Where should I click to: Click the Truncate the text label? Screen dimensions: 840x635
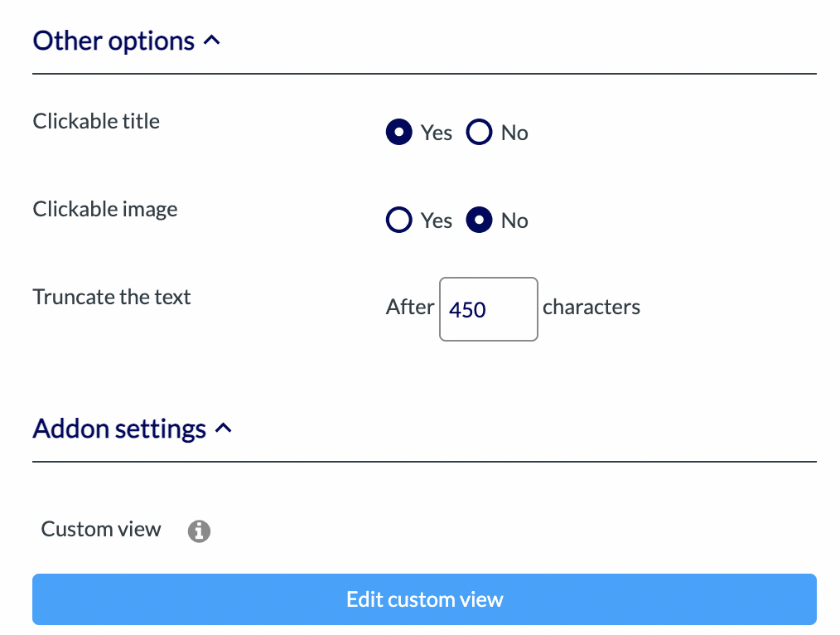112,297
